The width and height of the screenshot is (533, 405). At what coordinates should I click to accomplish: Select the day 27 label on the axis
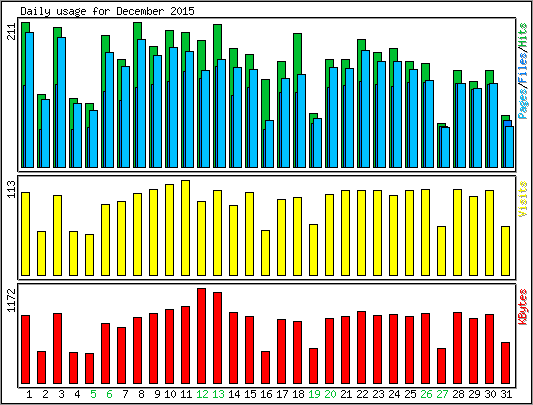coord(442,394)
